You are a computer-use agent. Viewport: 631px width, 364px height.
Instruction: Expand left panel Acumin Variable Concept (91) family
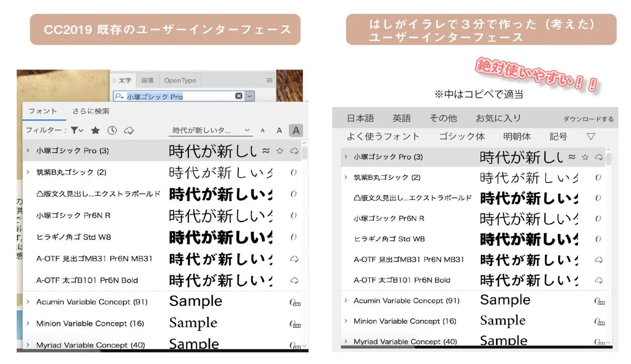point(28,302)
